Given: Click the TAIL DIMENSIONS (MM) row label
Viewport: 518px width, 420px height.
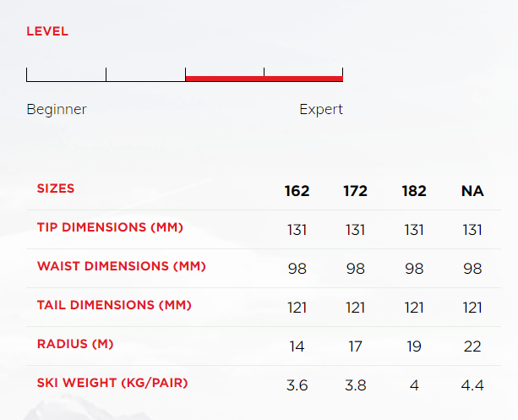Looking at the screenshot, I should (x=114, y=306).
